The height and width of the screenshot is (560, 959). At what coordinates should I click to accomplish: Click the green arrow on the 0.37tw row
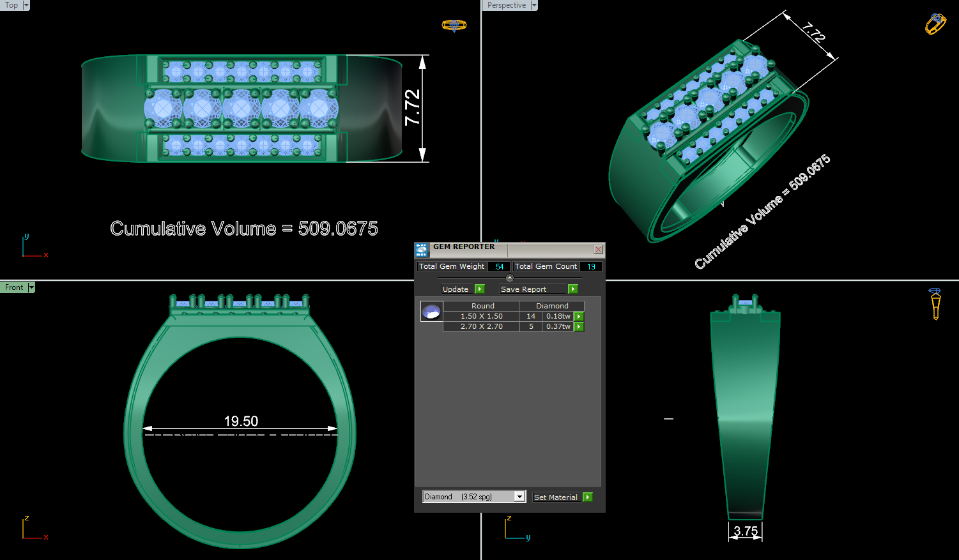click(x=578, y=326)
